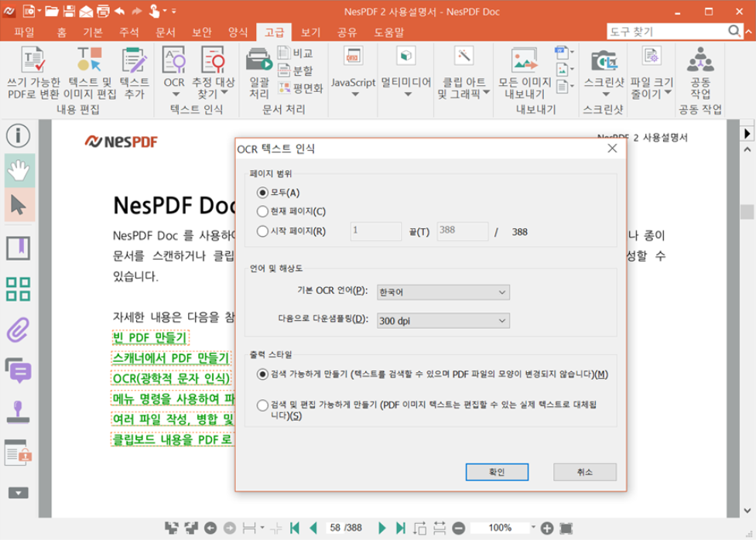756x540 pixels.
Task: Open the page thumbnails panel icon
Action: [19, 289]
